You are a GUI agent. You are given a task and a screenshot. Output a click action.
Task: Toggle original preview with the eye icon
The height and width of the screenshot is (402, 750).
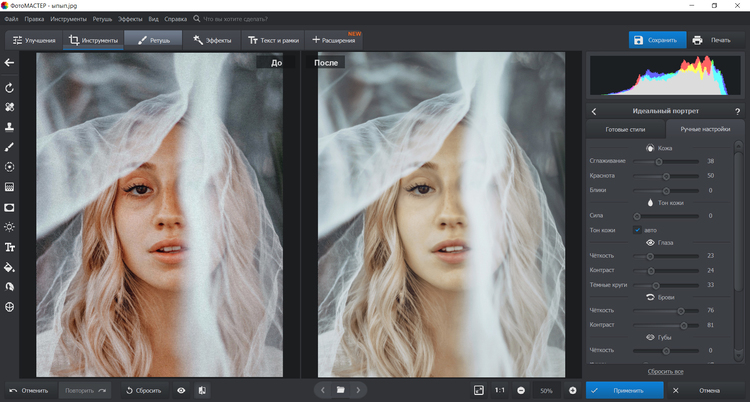[x=181, y=389]
